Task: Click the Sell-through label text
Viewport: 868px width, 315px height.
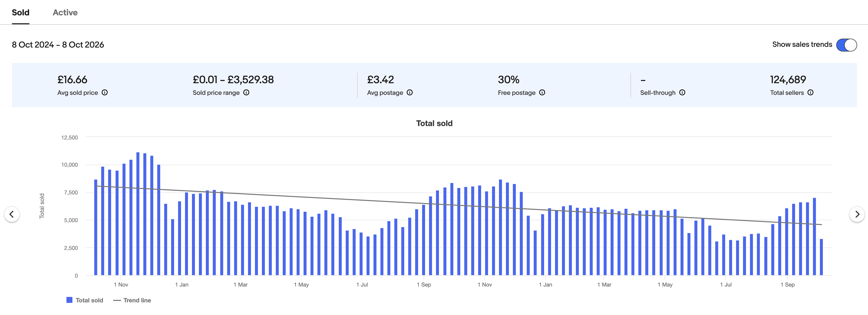Action: pos(658,93)
